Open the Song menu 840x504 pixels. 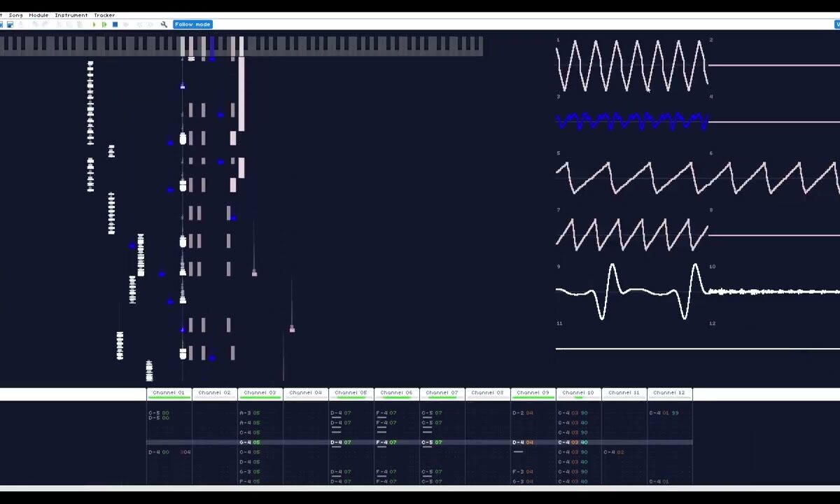point(15,15)
